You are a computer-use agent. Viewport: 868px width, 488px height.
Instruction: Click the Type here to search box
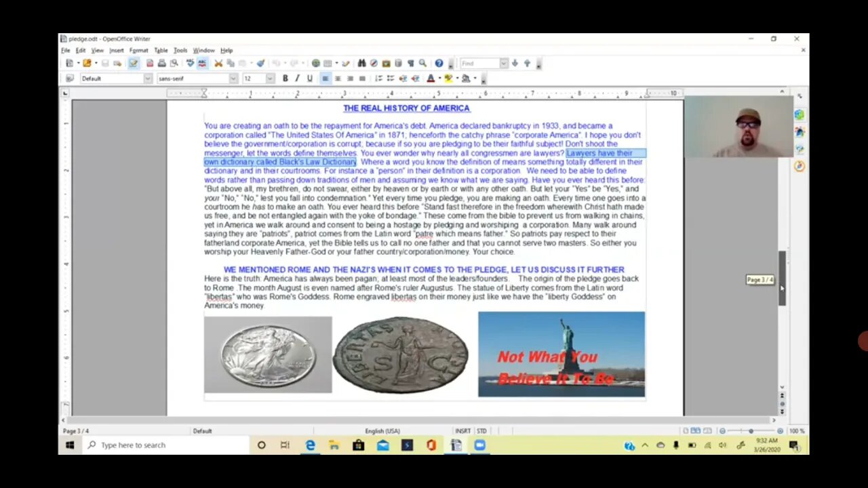165,445
